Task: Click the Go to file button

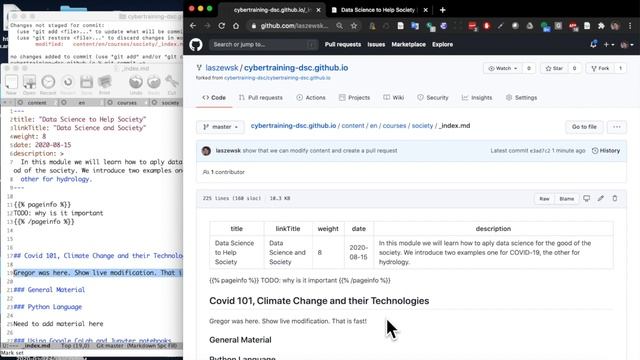Action: (x=584, y=127)
